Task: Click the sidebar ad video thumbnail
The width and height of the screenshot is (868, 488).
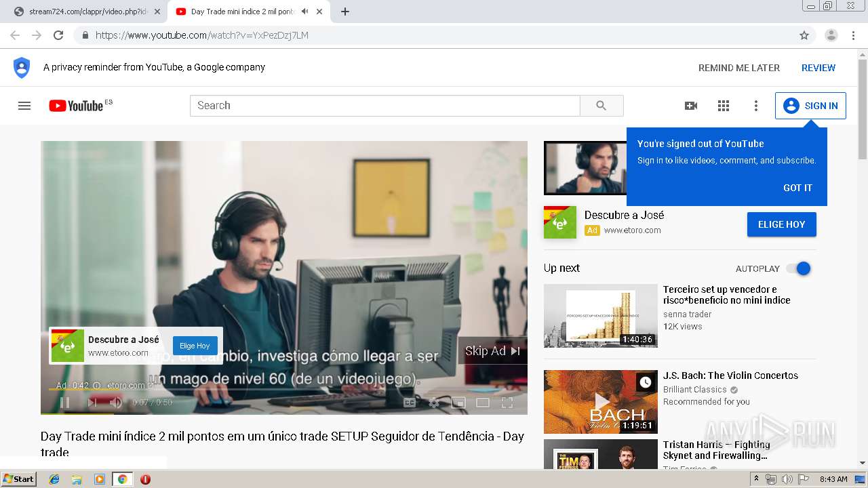Action: (x=585, y=168)
